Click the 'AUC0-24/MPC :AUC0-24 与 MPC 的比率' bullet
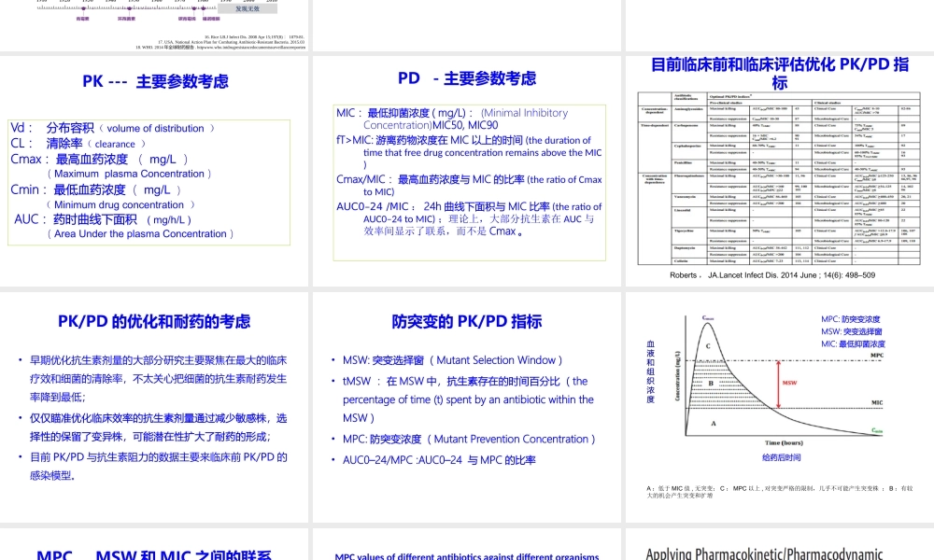 click(x=439, y=460)
